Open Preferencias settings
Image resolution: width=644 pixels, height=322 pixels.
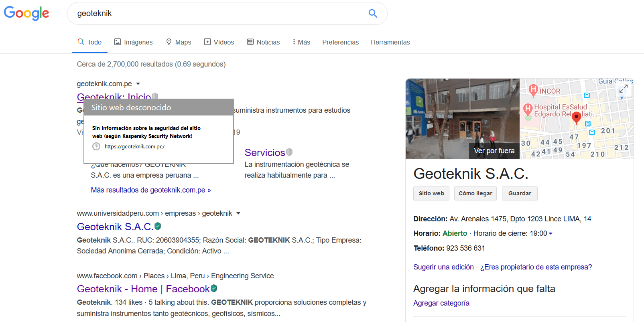[x=340, y=42]
